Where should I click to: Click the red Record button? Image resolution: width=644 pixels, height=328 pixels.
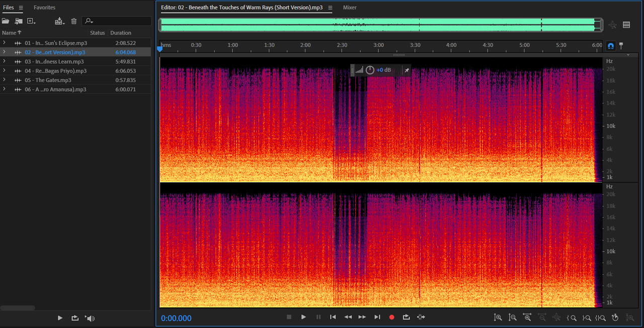point(391,317)
